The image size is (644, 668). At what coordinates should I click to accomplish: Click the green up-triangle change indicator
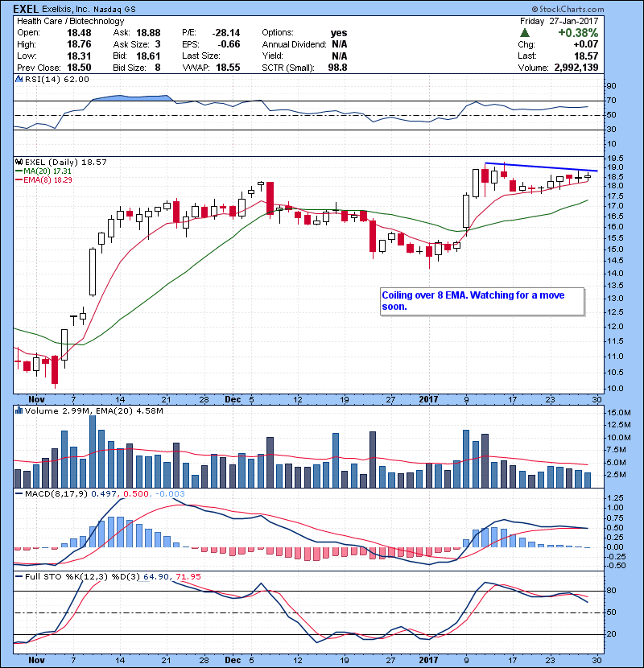[525, 33]
